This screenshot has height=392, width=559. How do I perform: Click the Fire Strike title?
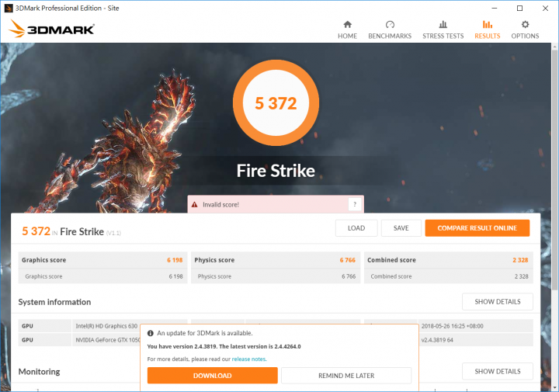tap(276, 171)
